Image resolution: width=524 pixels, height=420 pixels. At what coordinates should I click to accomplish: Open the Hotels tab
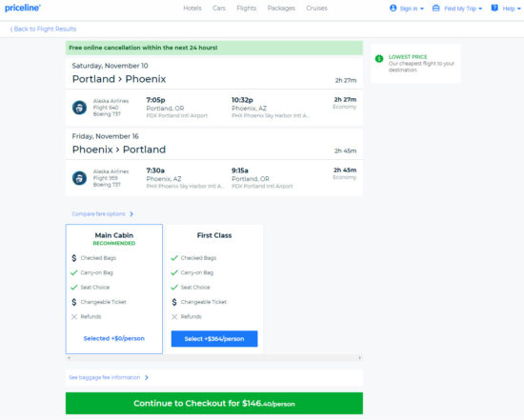point(192,8)
